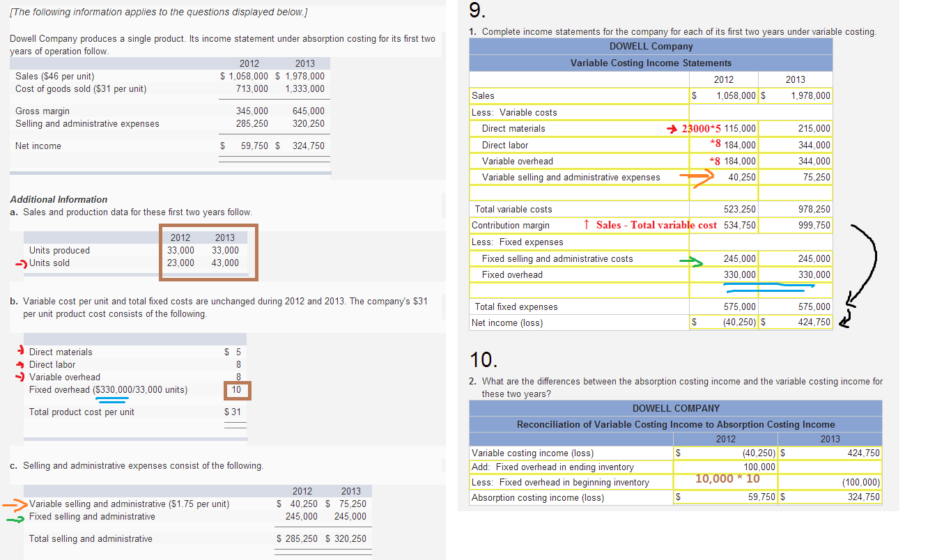The height and width of the screenshot is (560, 944).
Task: Select 'Fixed selling and administrative costs' row label
Action: click(557, 258)
